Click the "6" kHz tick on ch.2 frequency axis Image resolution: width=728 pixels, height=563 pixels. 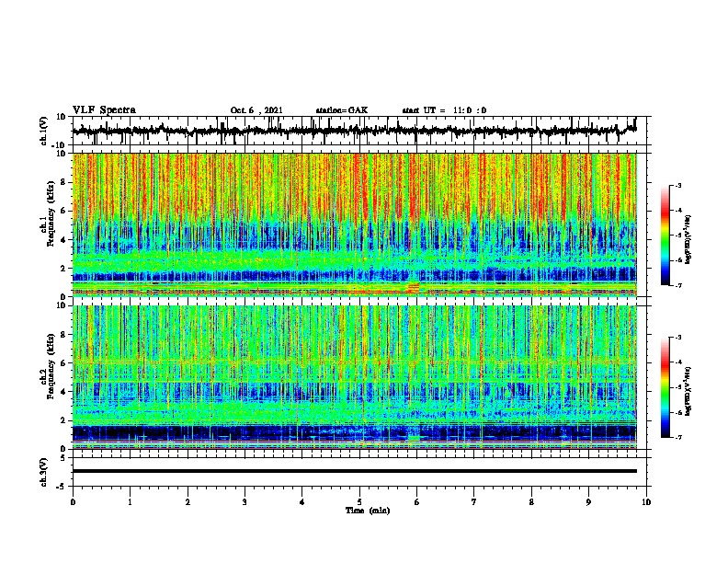63,363
